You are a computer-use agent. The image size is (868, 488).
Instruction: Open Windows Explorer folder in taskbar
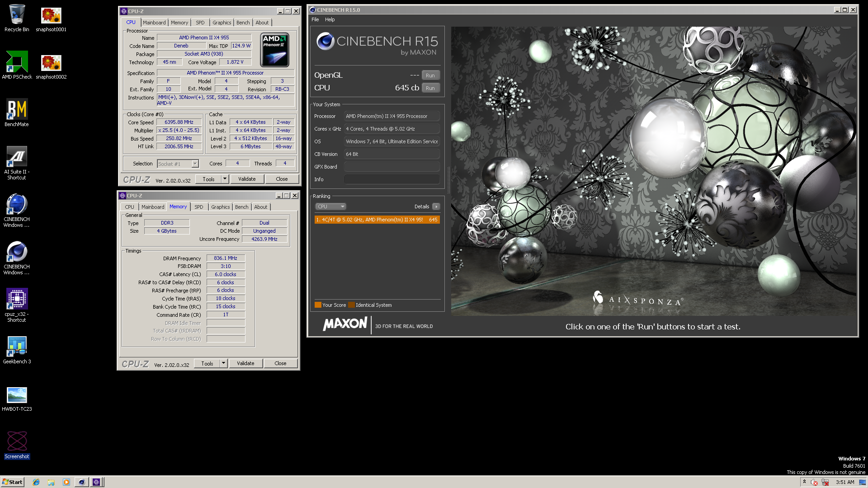point(51,482)
